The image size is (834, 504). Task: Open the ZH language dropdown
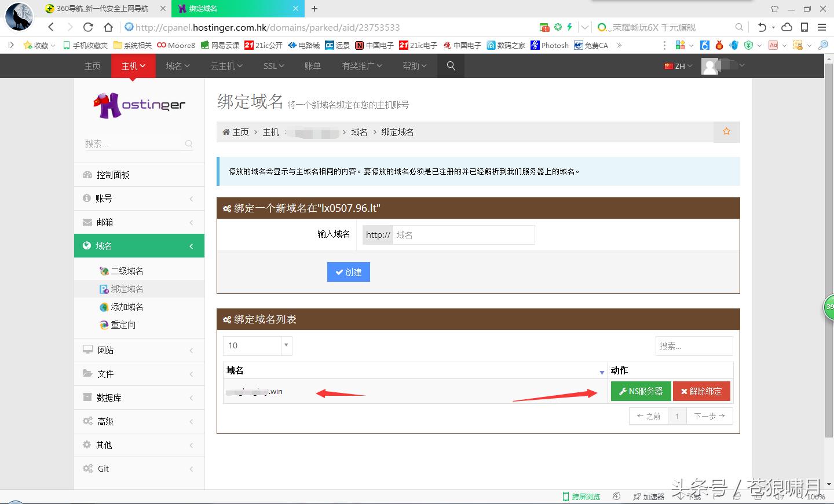pyautogui.click(x=678, y=65)
